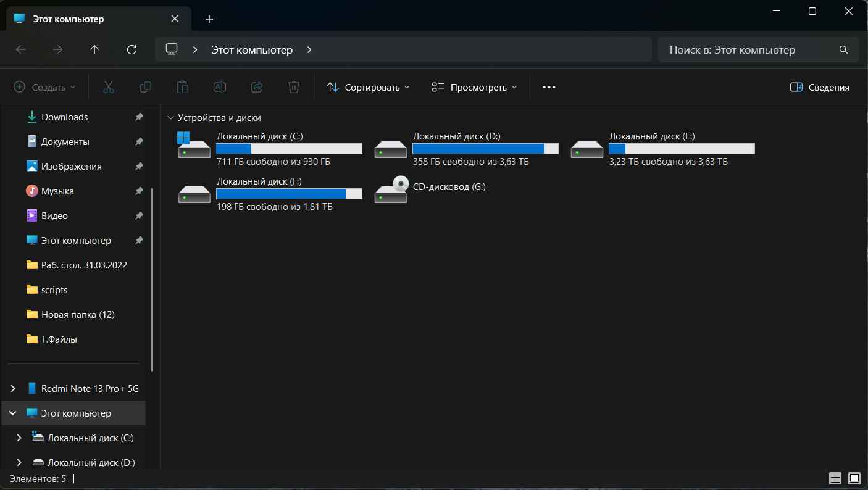
Task: Select the Local Disk (C:) drive icon
Action: (x=194, y=146)
